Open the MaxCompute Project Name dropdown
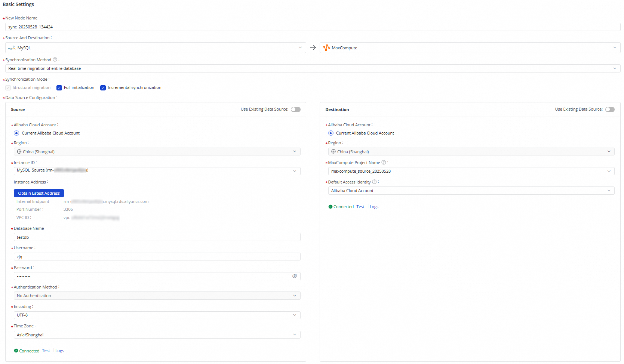 pyautogui.click(x=471, y=171)
